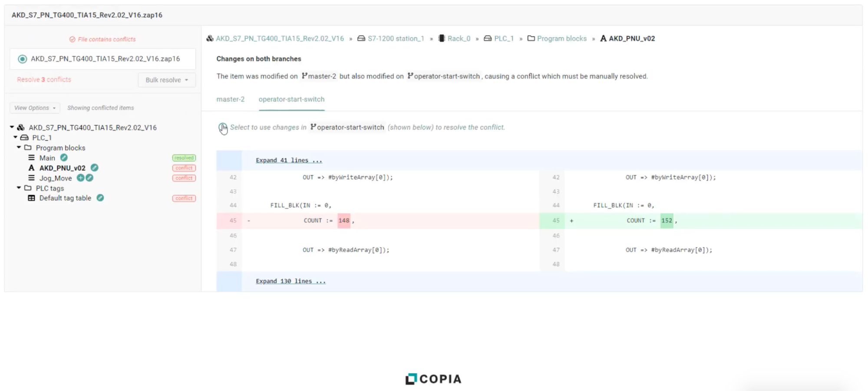Image resolution: width=868 pixels, height=391 pixels.
Task: Click the modified pencil icon next to Main
Action: pyautogui.click(x=64, y=158)
